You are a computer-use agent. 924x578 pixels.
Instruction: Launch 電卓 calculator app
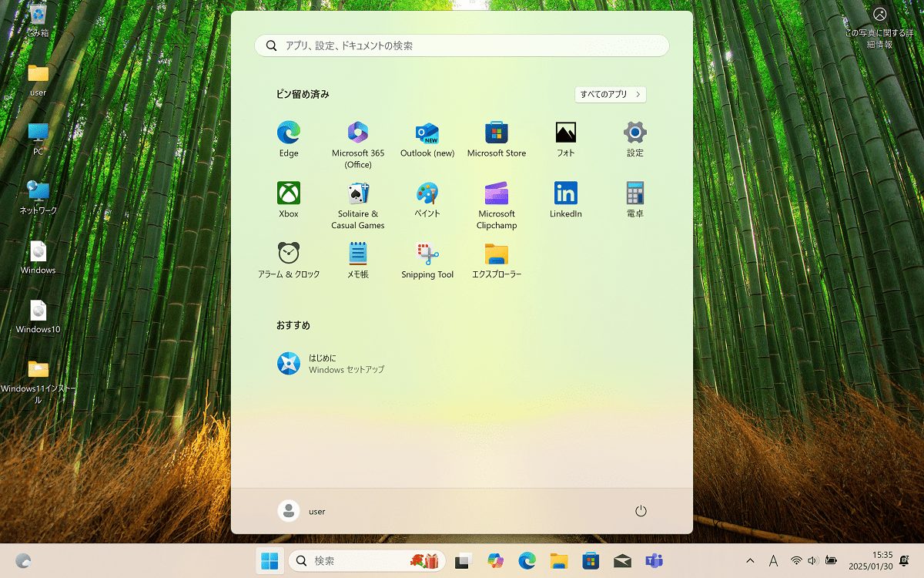pos(635,200)
